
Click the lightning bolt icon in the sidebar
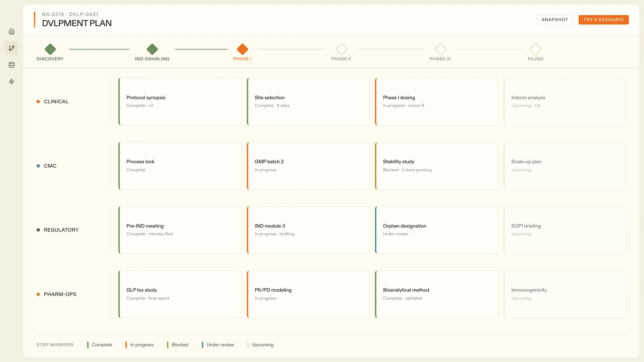coord(11,82)
